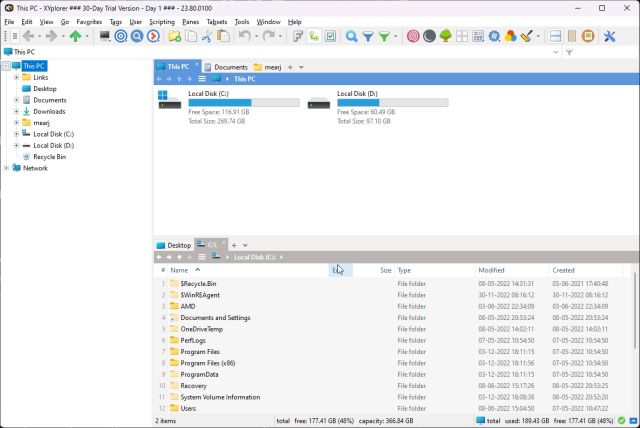
Task: Add new tab next to mearj tab
Action: (290, 67)
